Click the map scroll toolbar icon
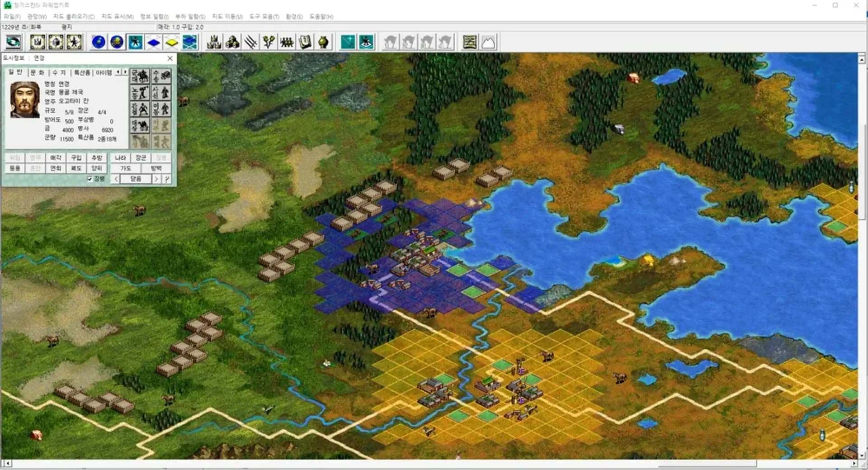The image size is (868, 470). (470, 43)
